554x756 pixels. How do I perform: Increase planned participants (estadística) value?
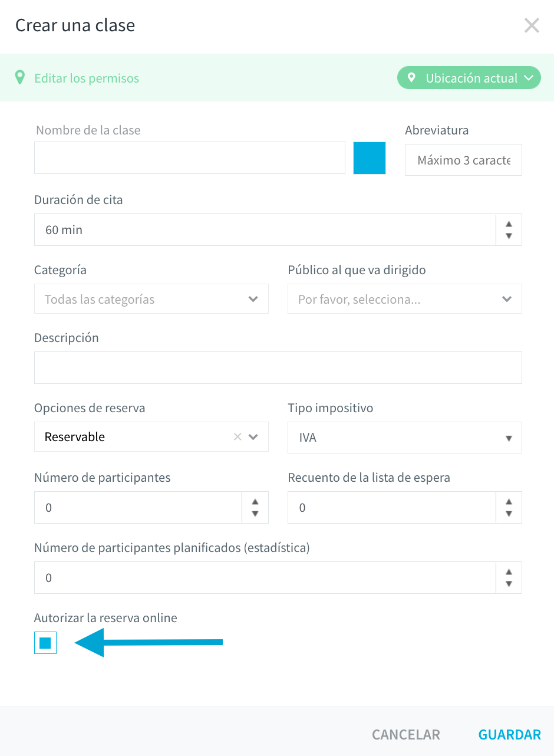[x=509, y=572]
